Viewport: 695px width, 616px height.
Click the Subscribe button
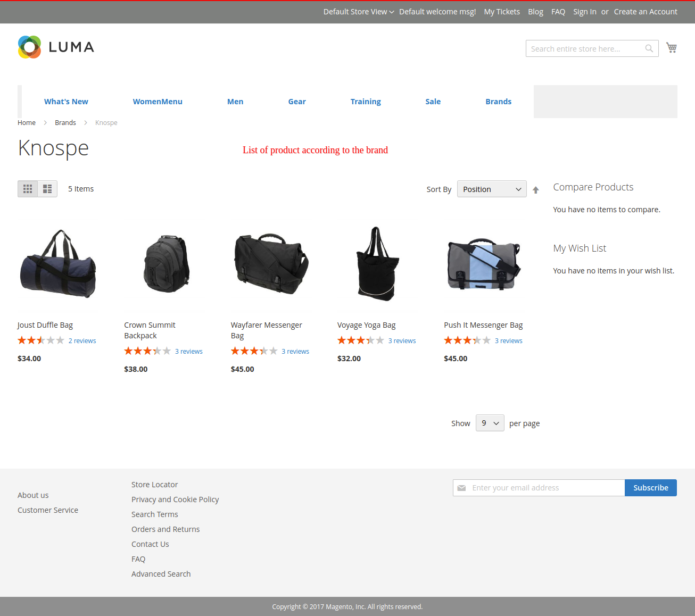pyautogui.click(x=650, y=488)
